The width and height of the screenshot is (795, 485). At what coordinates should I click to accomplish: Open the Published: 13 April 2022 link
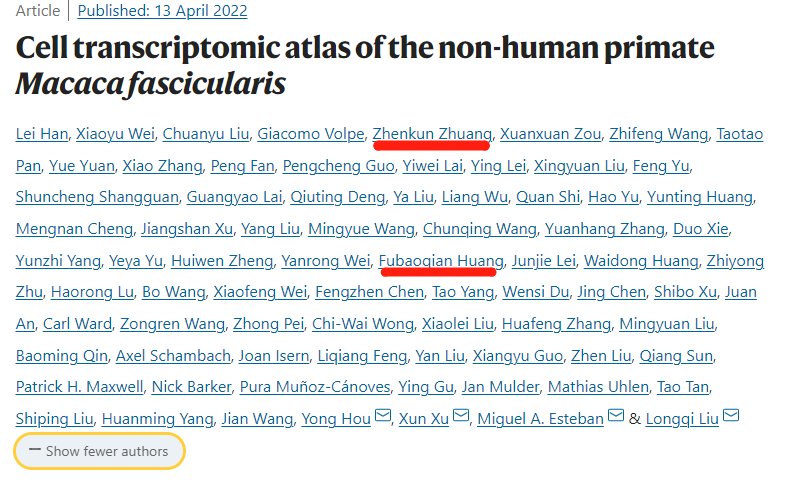click(x=162, y=12)
